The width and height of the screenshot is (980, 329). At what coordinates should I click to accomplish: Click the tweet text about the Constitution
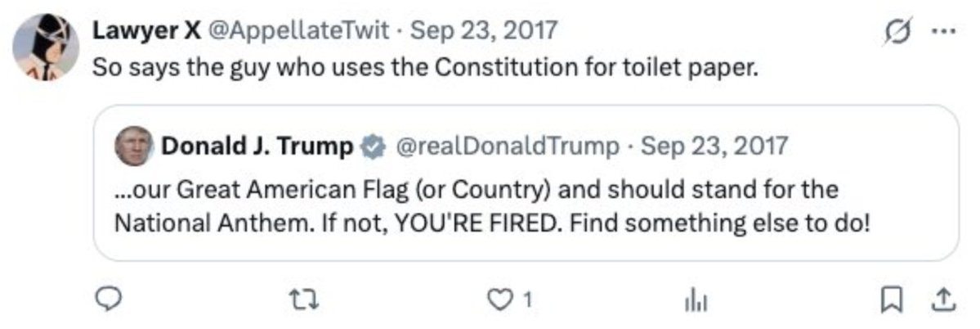425,68
